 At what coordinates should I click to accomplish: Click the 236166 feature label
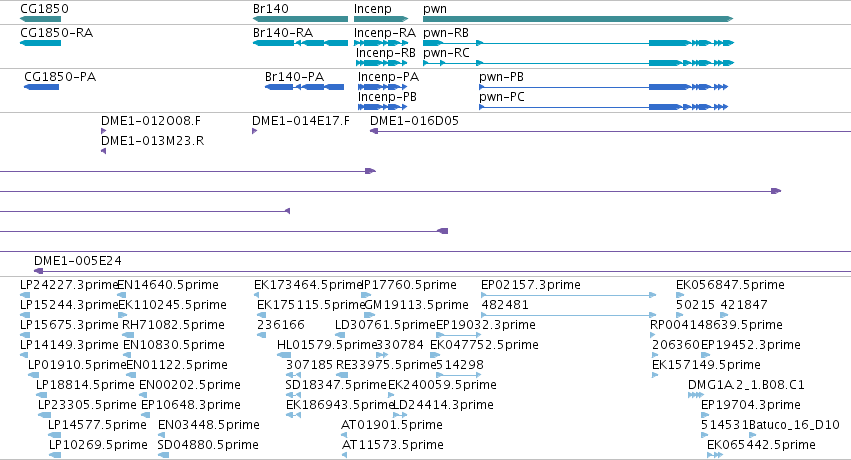281,325
